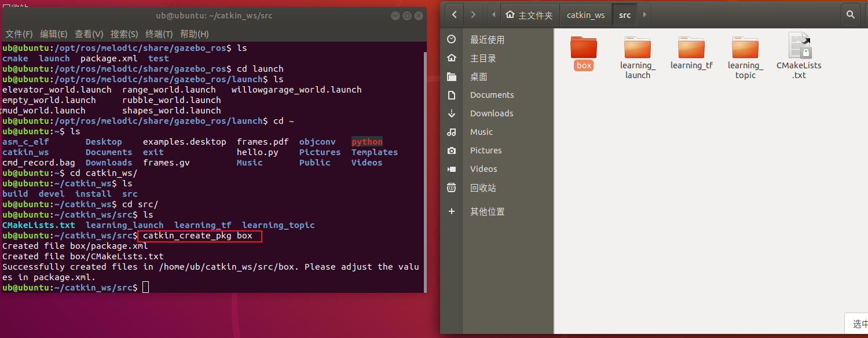Click the home icon in the path bar

coord(511,14)
